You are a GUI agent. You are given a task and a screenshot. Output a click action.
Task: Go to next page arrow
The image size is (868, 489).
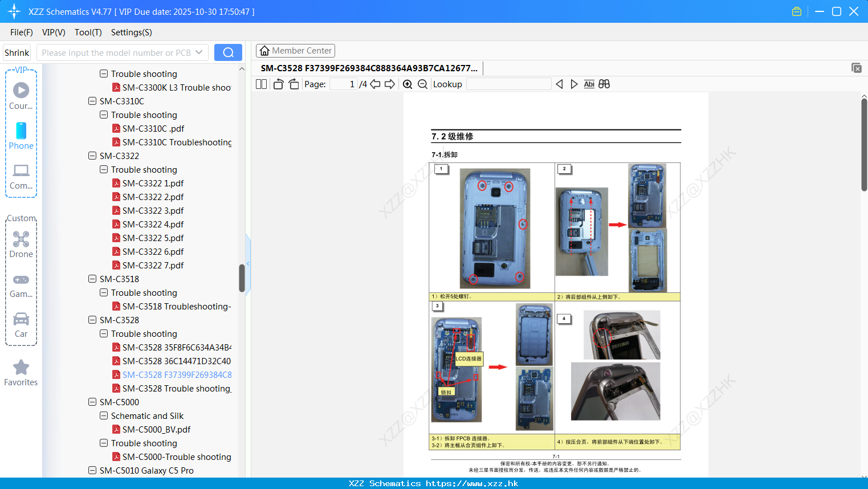pyautogui.click(x=390, y=84)
